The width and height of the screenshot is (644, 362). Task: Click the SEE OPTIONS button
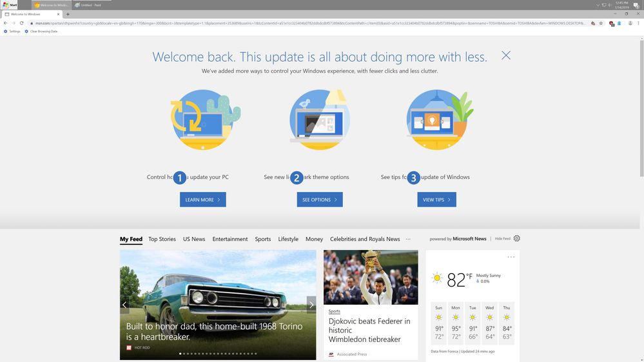click(320, 200)
